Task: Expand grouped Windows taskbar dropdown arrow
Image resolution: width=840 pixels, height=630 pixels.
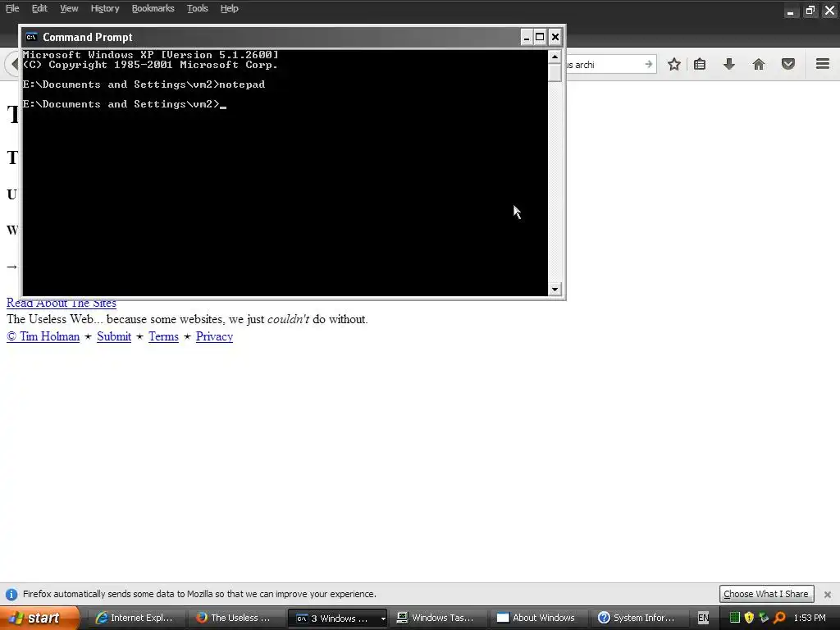Action: tap(383, 619)
